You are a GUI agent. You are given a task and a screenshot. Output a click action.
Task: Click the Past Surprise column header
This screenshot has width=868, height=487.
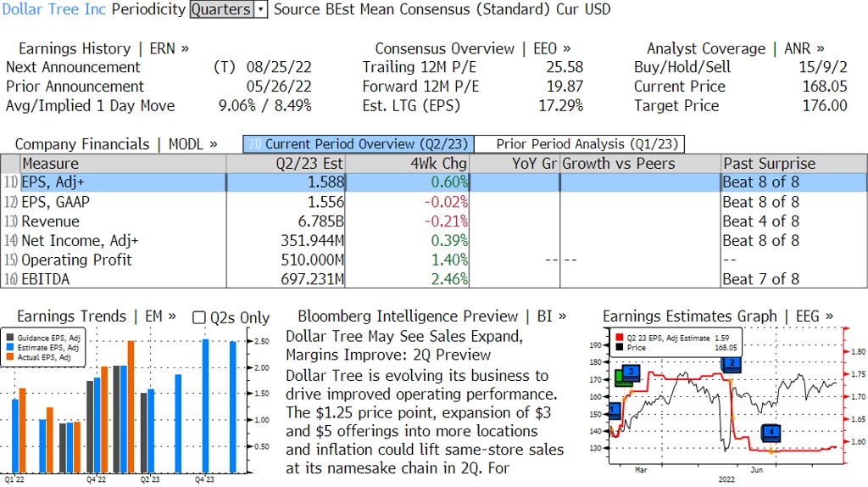tap(794, 164)
